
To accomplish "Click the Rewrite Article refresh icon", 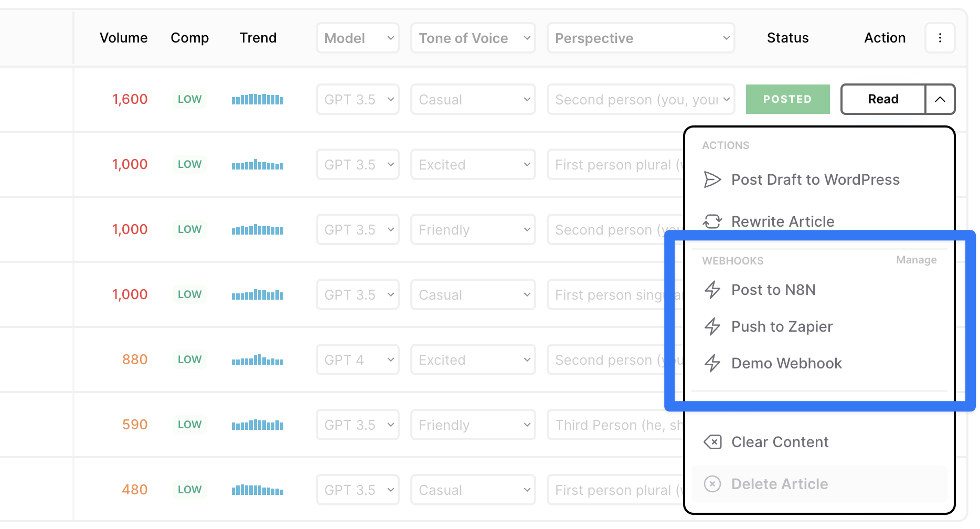I will (712, 221).
